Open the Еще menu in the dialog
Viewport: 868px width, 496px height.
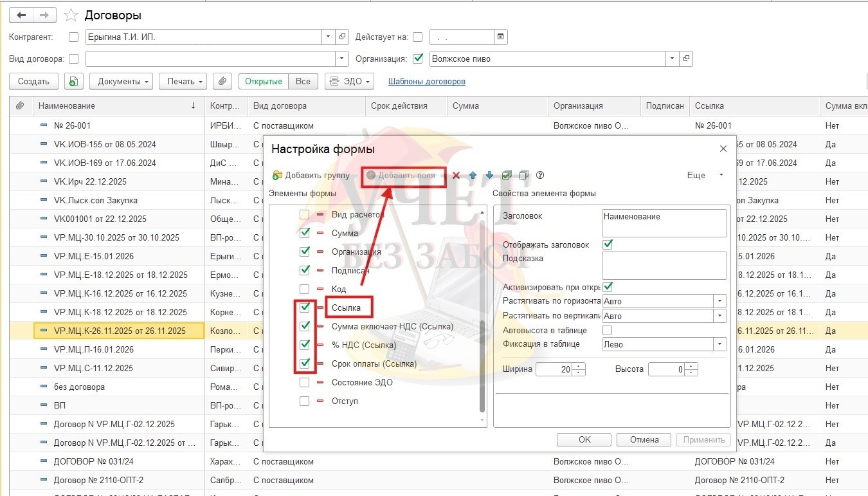[x=704, y=175]
